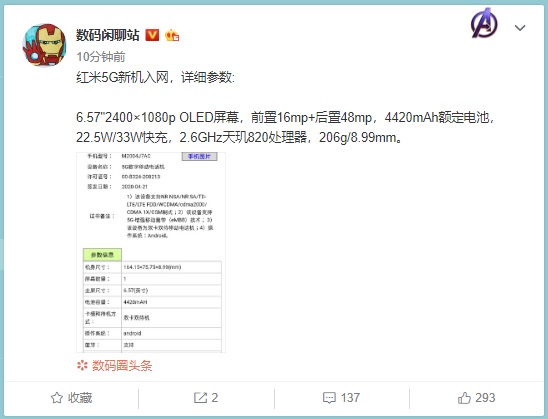This screenshot has height=419, width=548.
Task: Click the comment count 137
Action: [350, 398]
